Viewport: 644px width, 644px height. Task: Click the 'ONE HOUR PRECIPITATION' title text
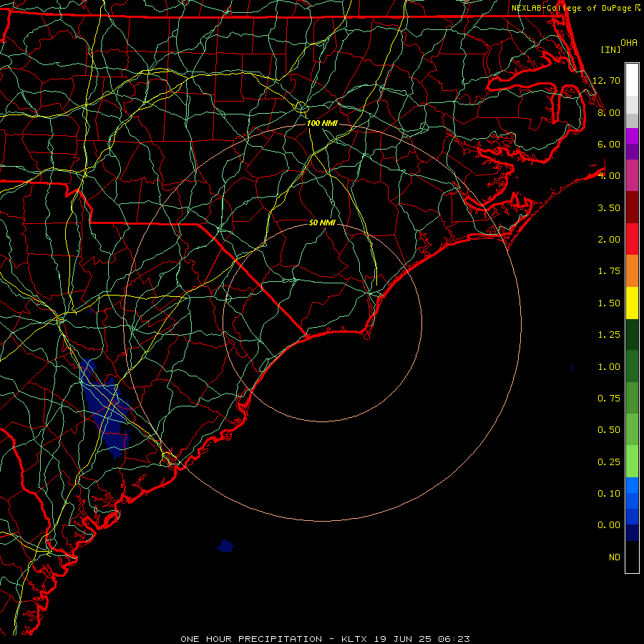click(x=251, y=639)
